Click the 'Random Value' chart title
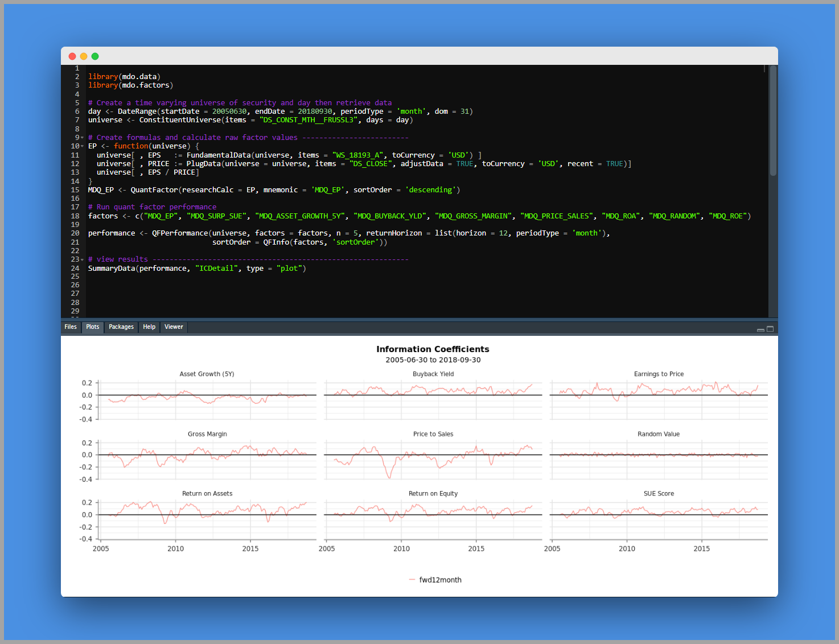The width and height of the screenshot is (839, 644). point(659,434)
